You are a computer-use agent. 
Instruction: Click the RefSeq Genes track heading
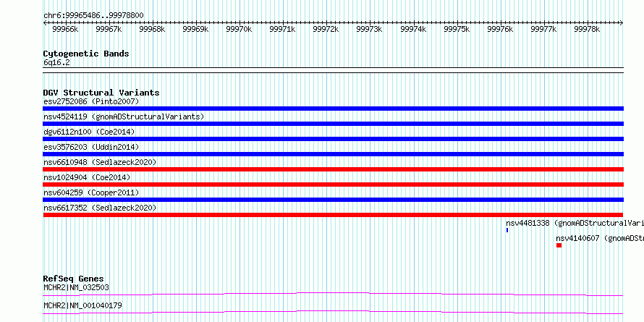click(74, 279)
